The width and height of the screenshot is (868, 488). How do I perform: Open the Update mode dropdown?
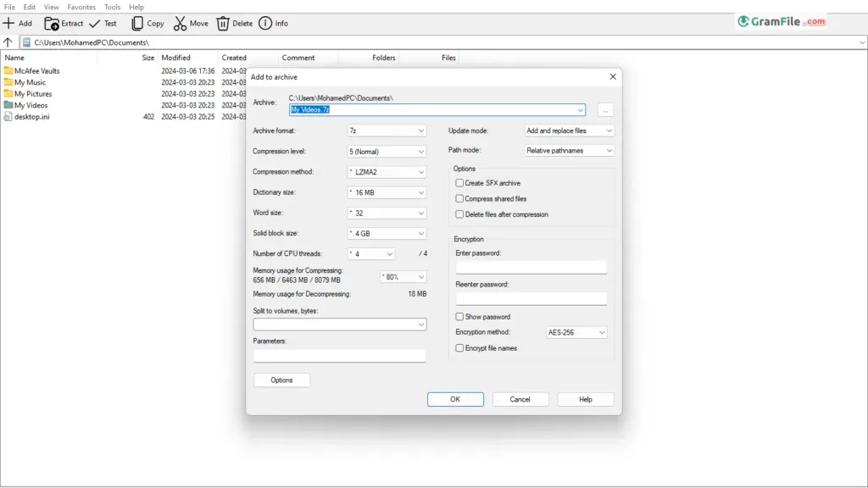pos(569,130)
